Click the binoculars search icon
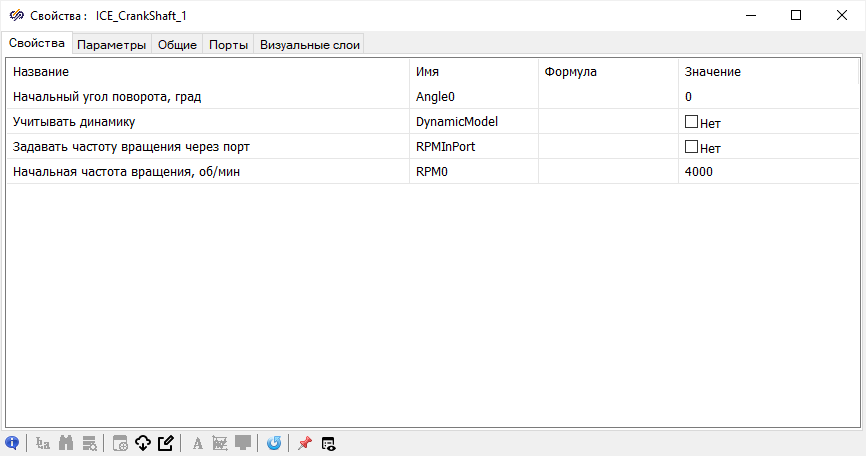866x456 pixels. tap(68, 443)
